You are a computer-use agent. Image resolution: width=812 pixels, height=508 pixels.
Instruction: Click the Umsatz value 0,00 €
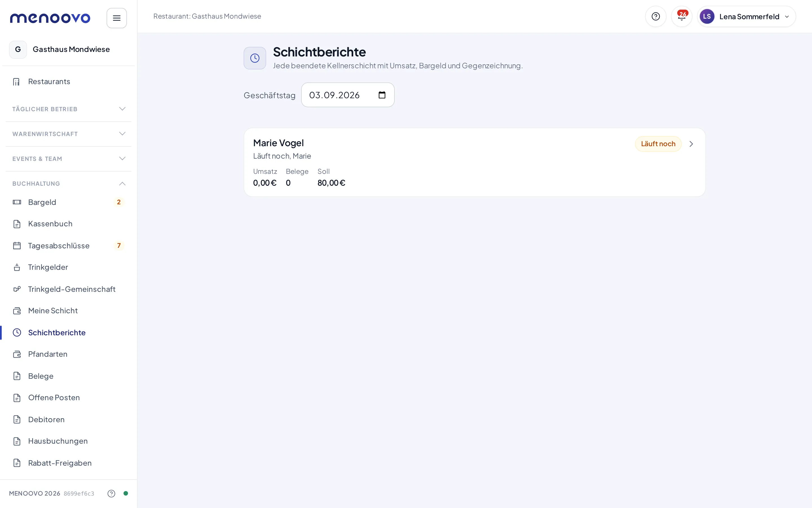[265, 183]
